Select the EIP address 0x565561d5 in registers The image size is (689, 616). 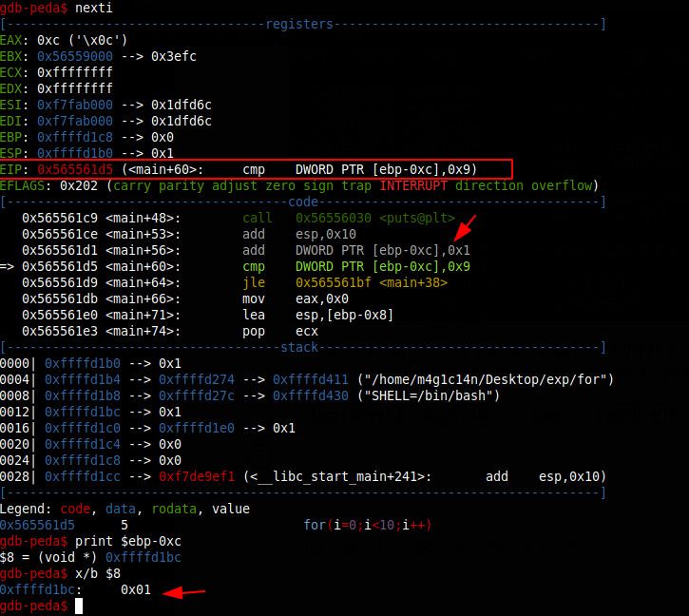pos(75,170)
